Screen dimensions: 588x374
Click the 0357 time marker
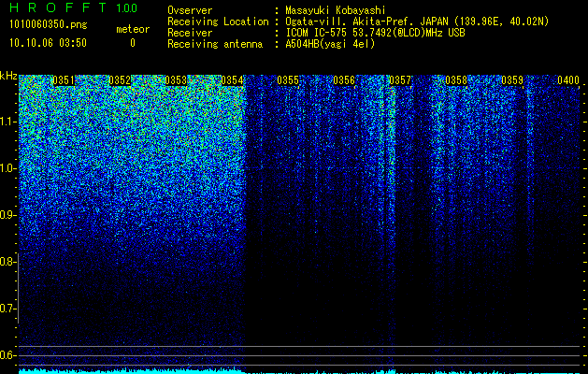point(400,80)
